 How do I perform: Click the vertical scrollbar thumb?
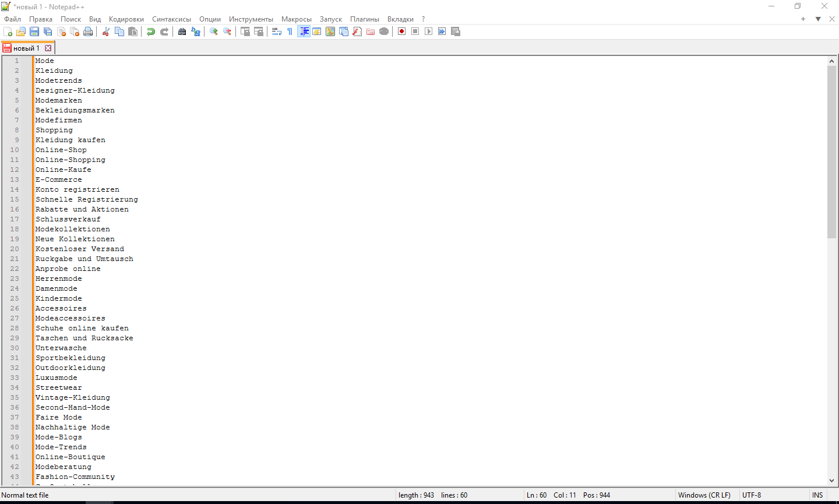pyautogui.click(x=831, y=152)
